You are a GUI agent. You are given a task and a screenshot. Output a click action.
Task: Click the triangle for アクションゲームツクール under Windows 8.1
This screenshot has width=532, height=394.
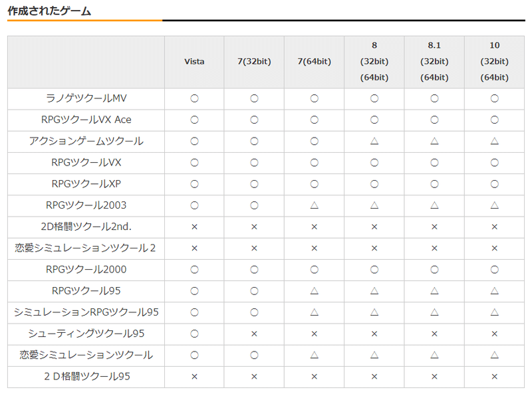point(434,141)
